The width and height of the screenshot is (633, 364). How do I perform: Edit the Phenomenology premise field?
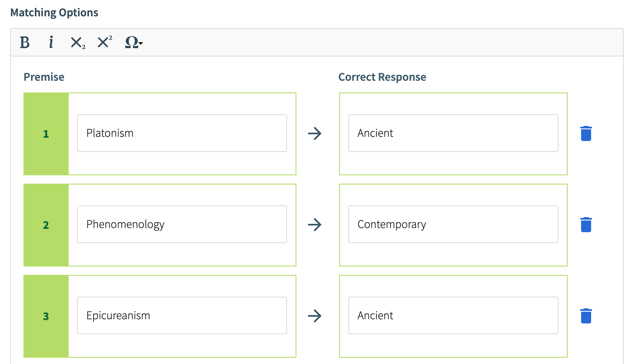(182, 224)
